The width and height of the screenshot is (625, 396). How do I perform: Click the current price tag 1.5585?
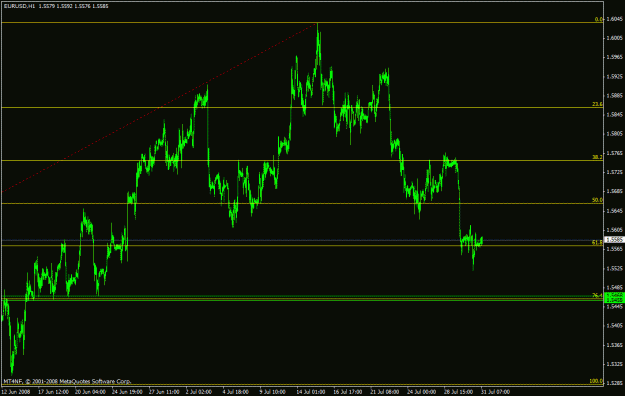615,240
